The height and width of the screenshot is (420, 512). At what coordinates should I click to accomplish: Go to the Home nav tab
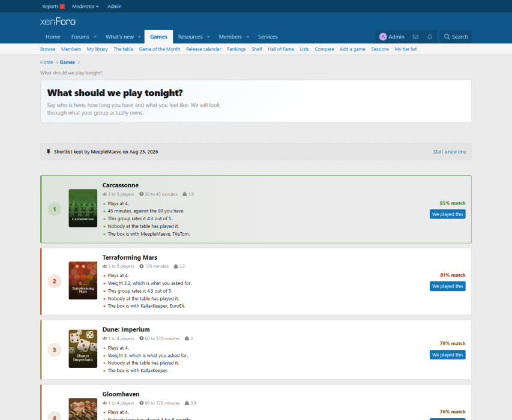click(x=53, y=37)
